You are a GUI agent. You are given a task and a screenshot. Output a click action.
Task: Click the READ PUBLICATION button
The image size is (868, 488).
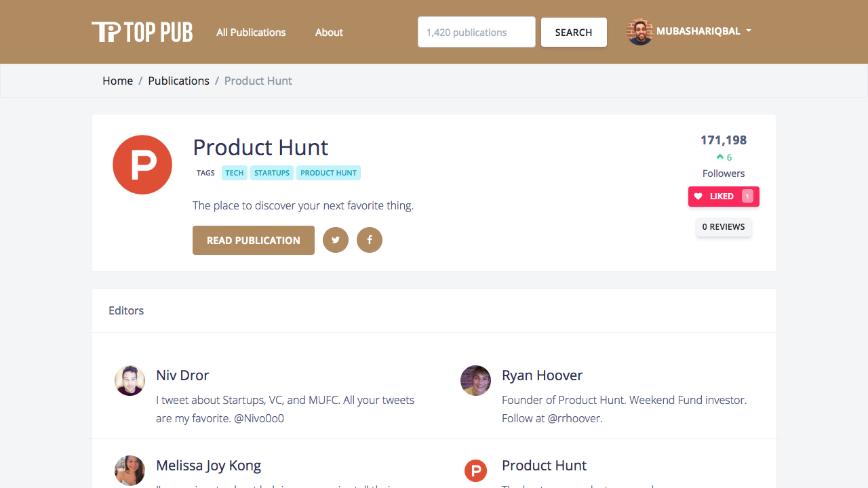254,240
